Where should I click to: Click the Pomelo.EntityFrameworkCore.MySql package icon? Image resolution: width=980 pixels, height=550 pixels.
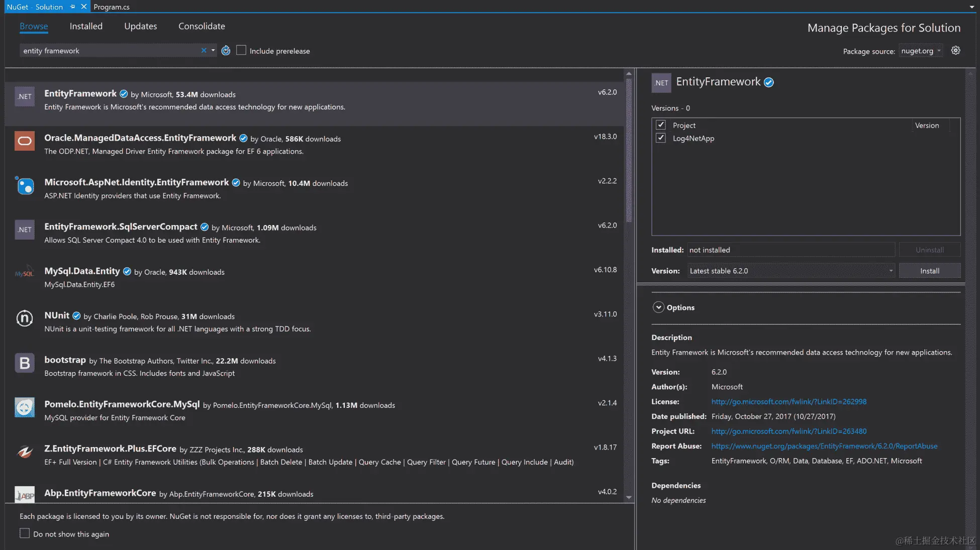coord(25,407)
